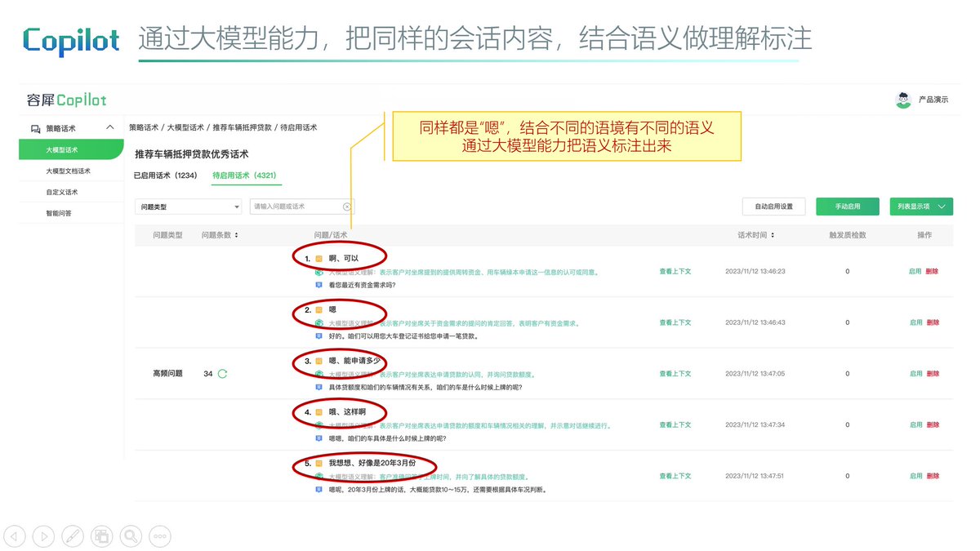Click the blue agent icon beside 嗯嗯,咱们的车具体是什么时候
980x551 pixels.
319,438
